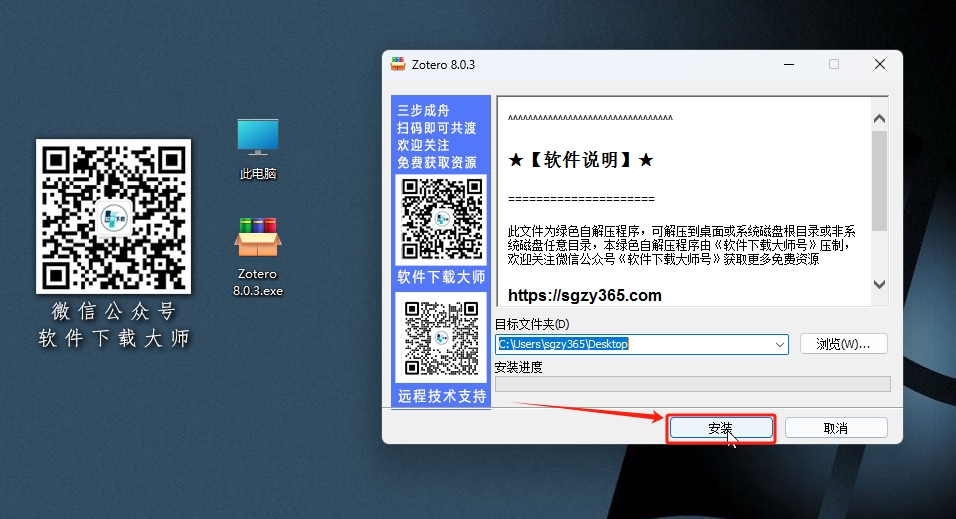Select the Zotero 8.0.3.exe desktop icon
This screenshot has width=956, height=519.
258,257
